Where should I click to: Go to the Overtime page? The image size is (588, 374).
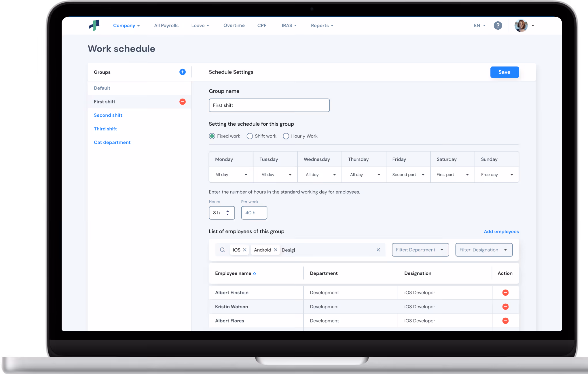[234, 26]
